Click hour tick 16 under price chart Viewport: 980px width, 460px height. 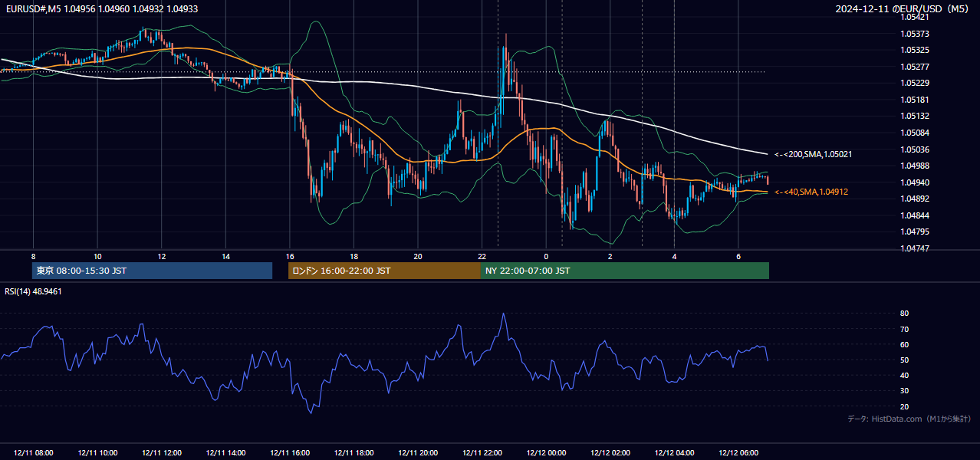click(289, 256)
